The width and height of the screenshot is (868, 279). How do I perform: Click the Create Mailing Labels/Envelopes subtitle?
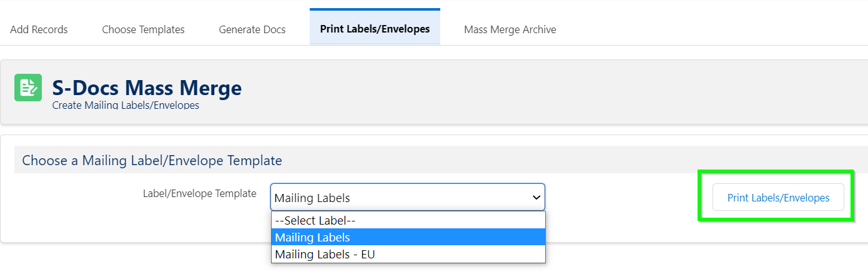point(126,105)
